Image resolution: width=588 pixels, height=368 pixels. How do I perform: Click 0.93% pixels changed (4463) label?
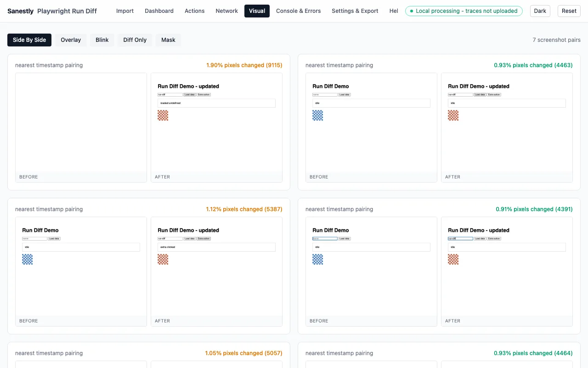[x=533, y=65]
